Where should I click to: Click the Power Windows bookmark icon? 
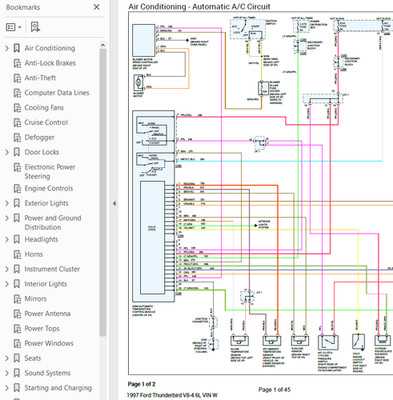(x=17, y=343)
